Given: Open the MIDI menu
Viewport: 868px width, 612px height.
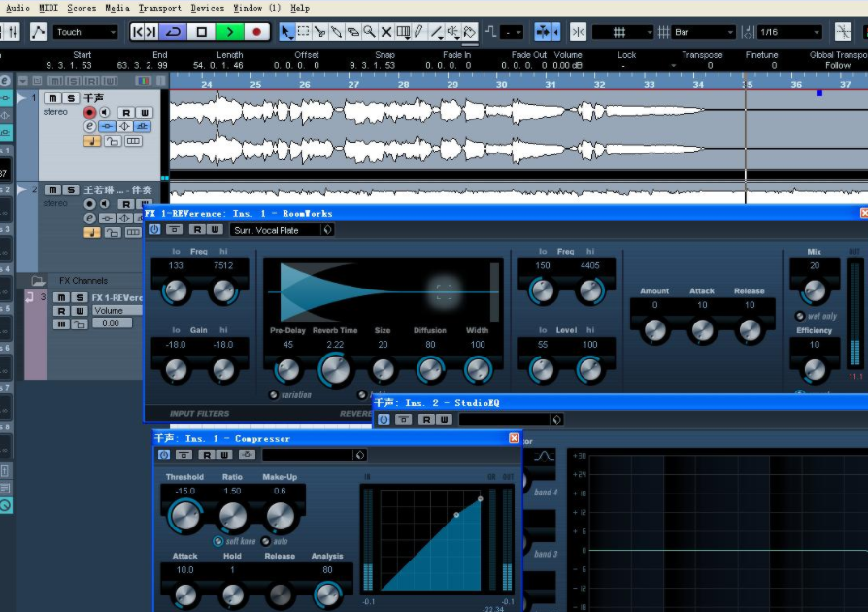Looking at the screenshot, I should click(49, 8).
